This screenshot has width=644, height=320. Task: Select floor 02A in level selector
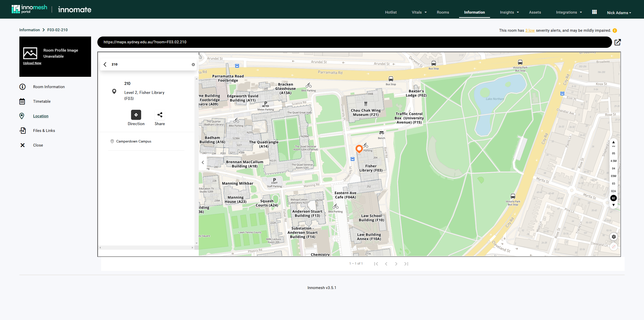(x=614, y=191)
